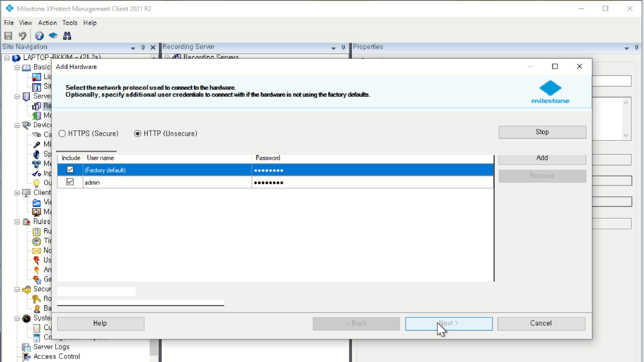This screenshot has width=644, height=362.
Task: Click the Stop button
Action: 542,132
